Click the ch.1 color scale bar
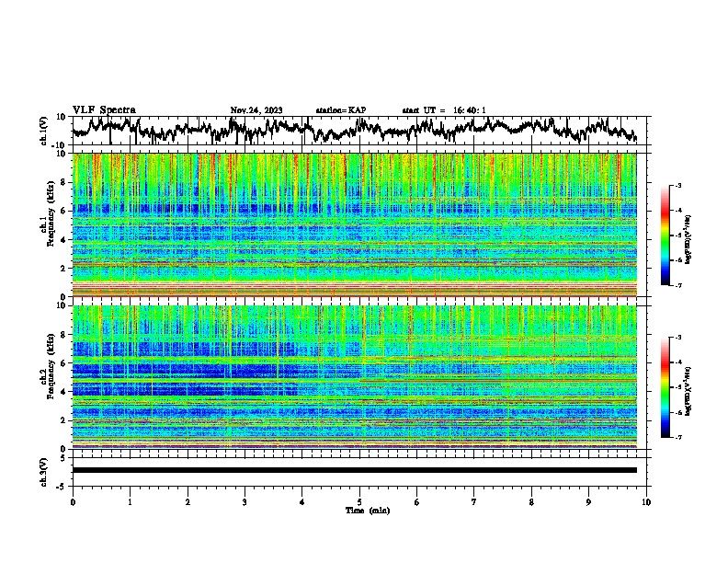The width and height of the screenshot is (728, 563). [x=665, y=236]
